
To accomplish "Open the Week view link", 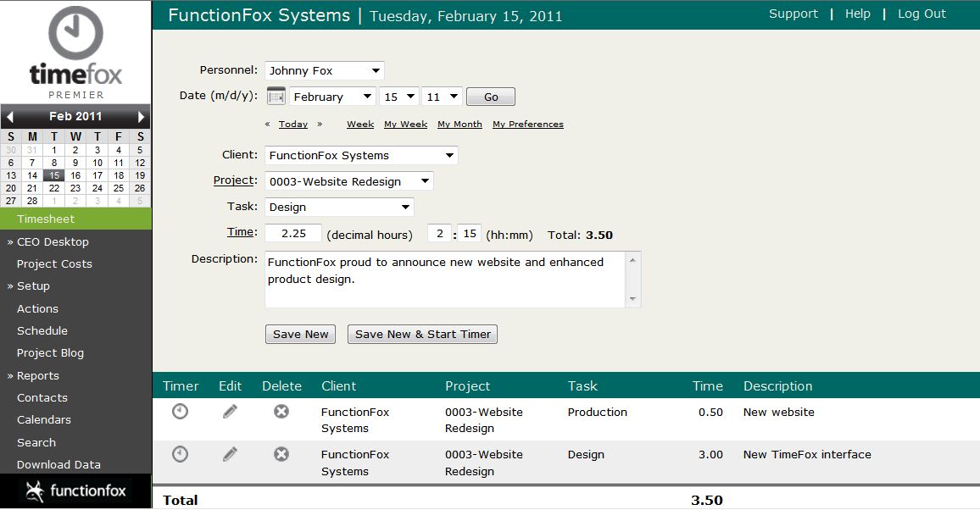I will point(360,125).
